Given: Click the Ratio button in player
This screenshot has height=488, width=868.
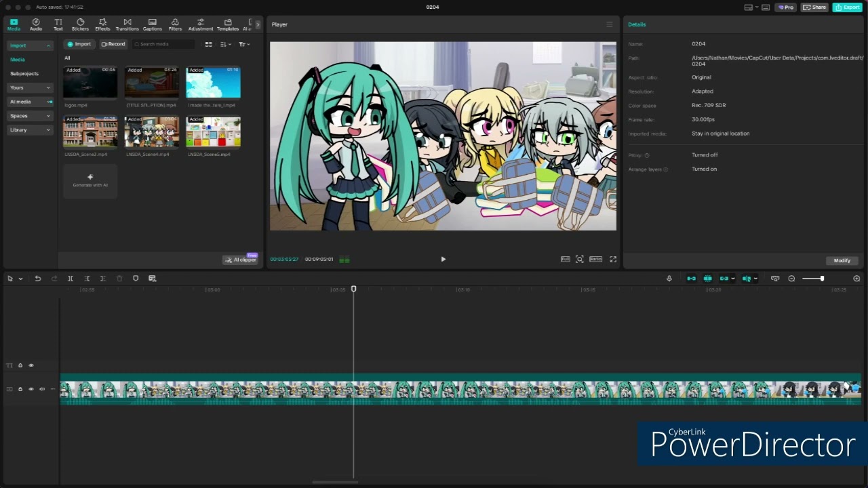Looking at the screenshot, I should pyautogui.click(x=595, y=259).
